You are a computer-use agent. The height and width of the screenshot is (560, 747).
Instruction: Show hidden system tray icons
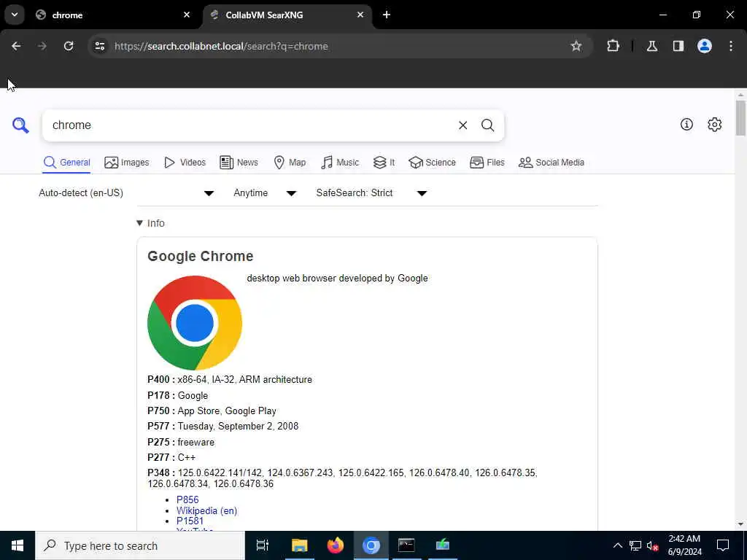[x=617, y=545]
